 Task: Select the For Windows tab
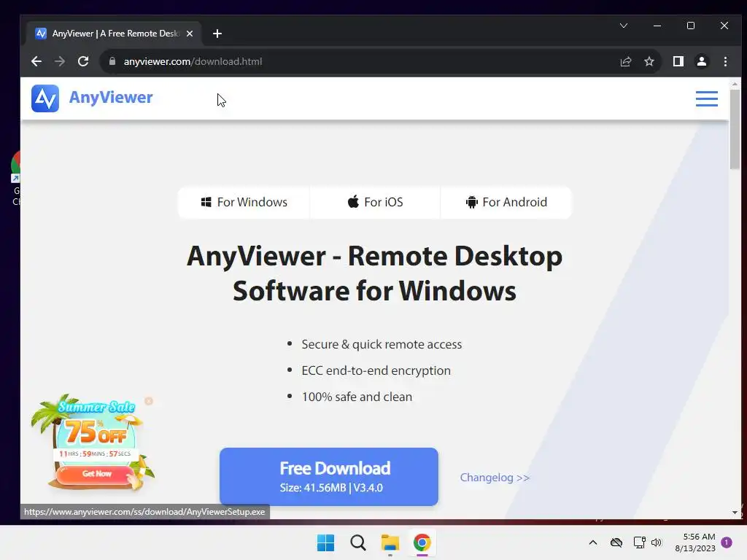coord(244,203)
